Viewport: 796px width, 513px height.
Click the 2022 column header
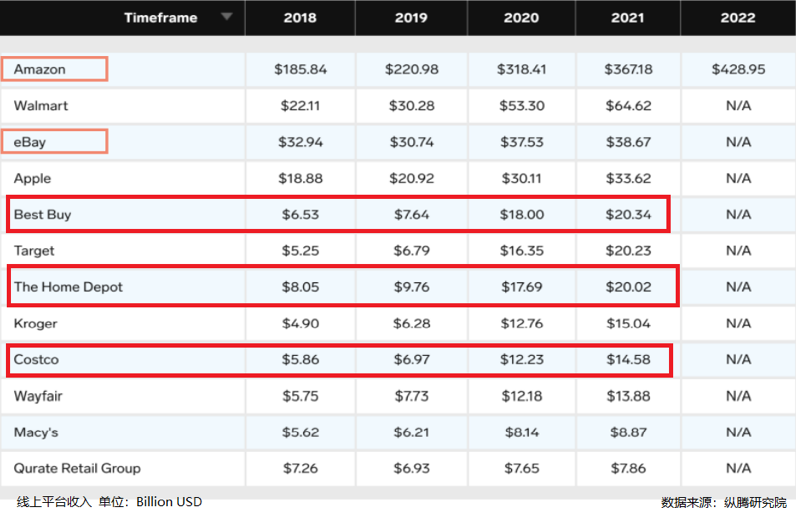[x=738, y=18]
